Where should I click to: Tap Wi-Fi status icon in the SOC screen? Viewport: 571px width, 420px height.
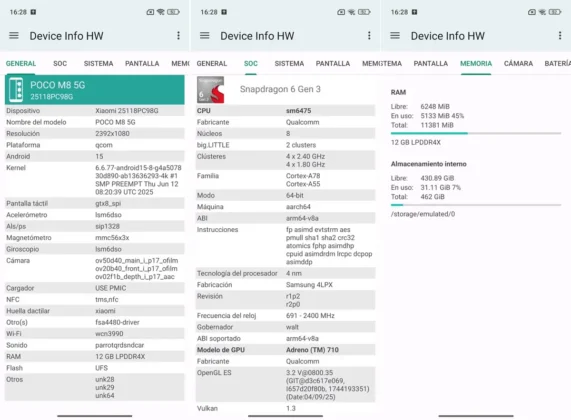pyautogui.click(x=351, y=12)
